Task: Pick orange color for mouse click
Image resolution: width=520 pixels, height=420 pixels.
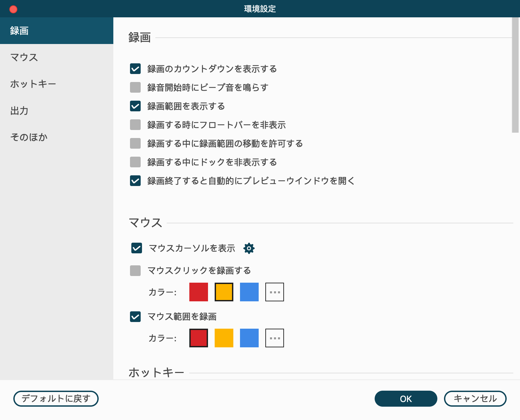Action: click(x=224, y=292)
